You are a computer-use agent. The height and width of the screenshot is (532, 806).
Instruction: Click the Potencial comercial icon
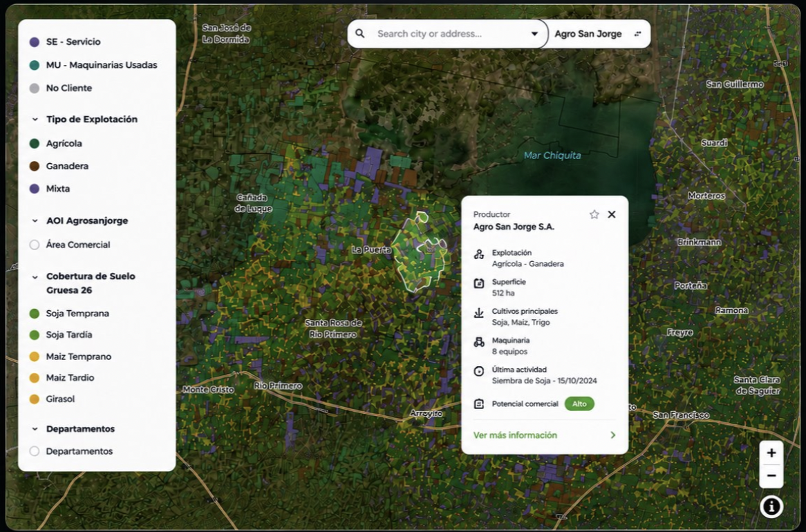tap(478, 404)
